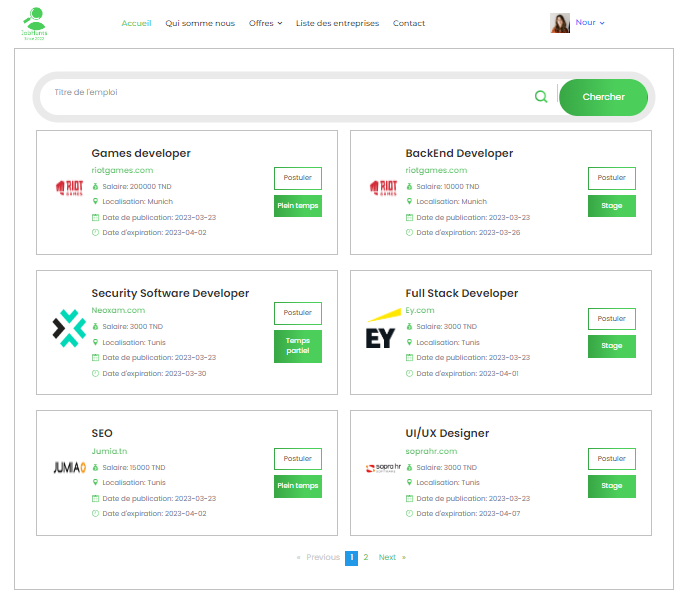Go to Liste des entreprises page
Image resolution: width=697 pixels, height=604 pixels.
(337, 23)
